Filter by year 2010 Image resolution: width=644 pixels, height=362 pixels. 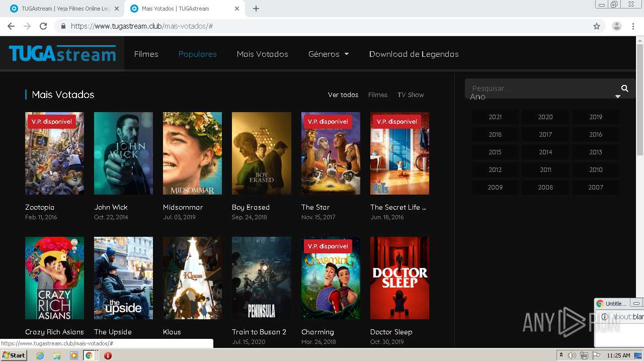pos(596,169)
